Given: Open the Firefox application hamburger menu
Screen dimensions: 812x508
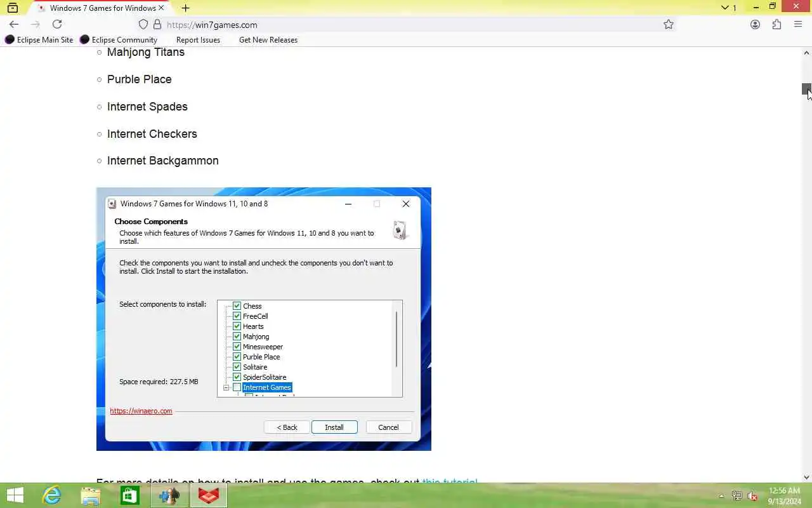Looking at the screenshot, I should 798,24.
